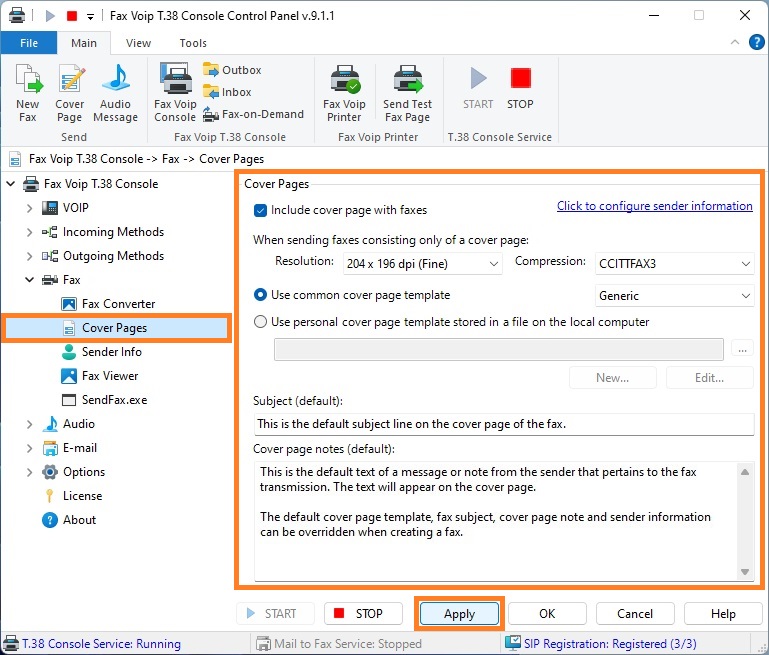
Task: Click quick access play arrow
Action: [x=50, y=16]
